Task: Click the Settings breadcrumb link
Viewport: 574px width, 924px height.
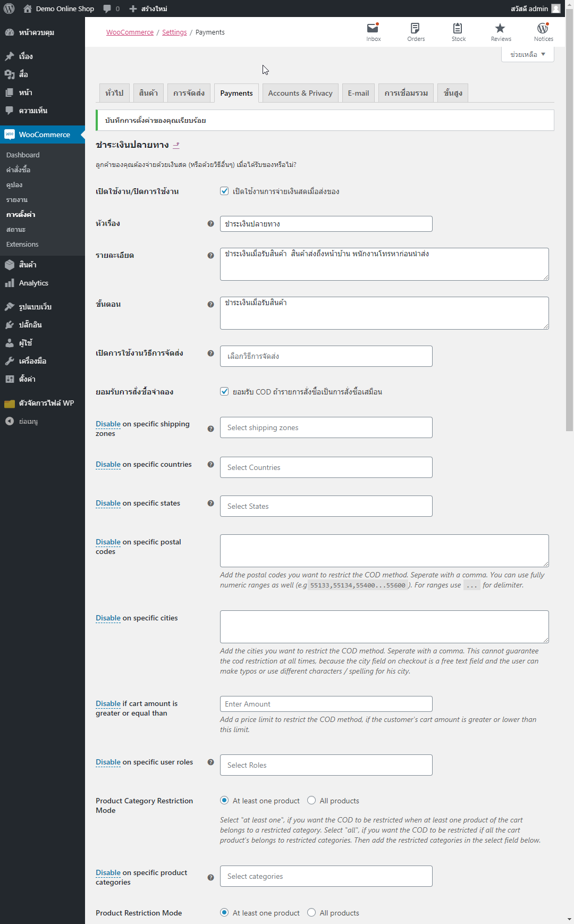Action: 174,32
